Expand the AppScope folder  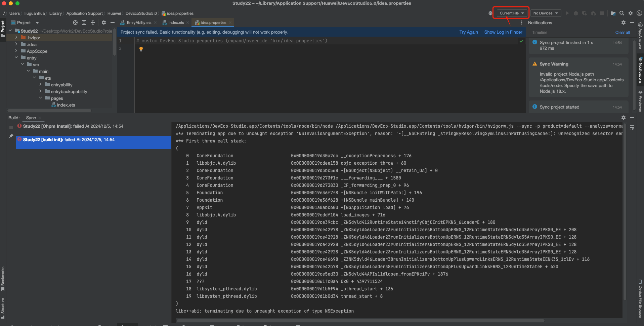16,51
